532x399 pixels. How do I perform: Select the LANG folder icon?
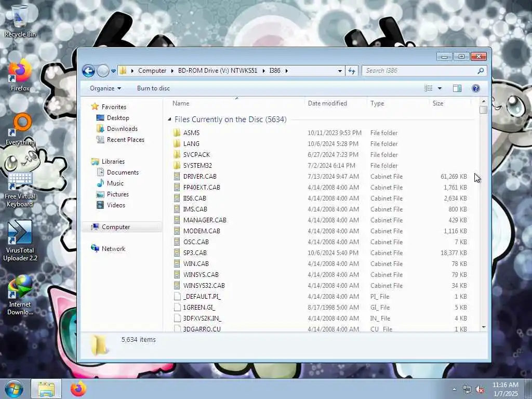tap(177, 143)
